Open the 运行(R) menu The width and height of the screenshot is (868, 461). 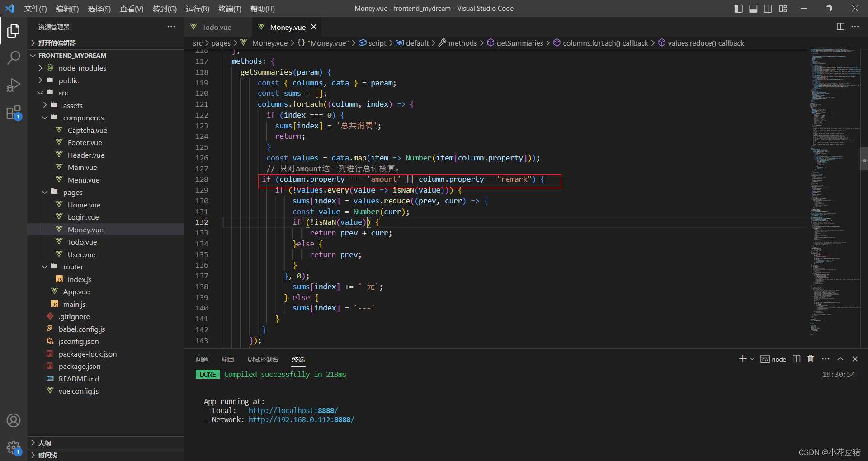click(x=198, y=9)
